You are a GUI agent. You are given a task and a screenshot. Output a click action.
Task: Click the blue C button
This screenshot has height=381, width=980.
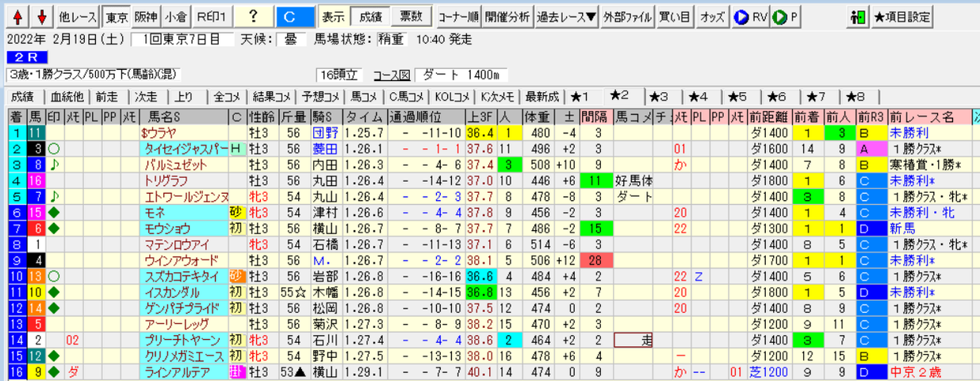click(295, 16)
